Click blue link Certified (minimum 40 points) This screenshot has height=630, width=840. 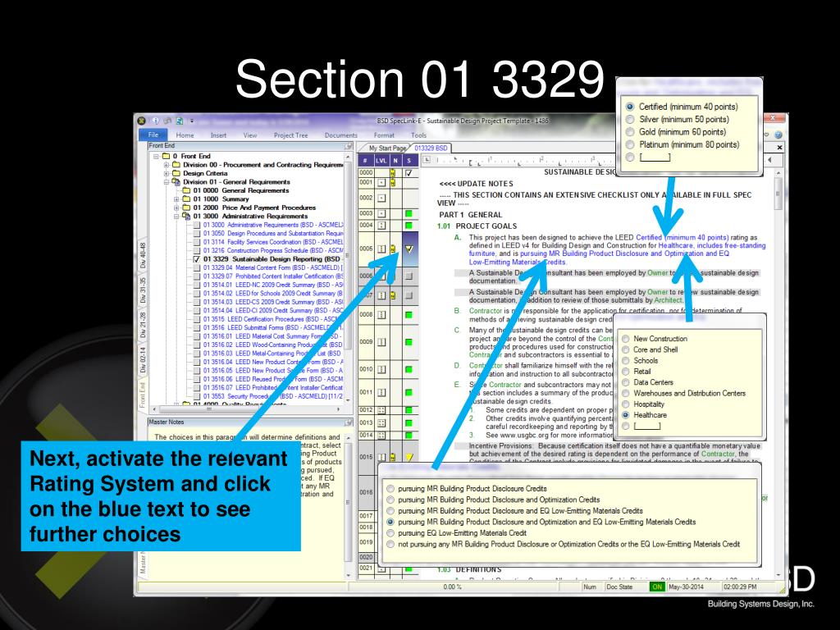click(x=682, y=237)
